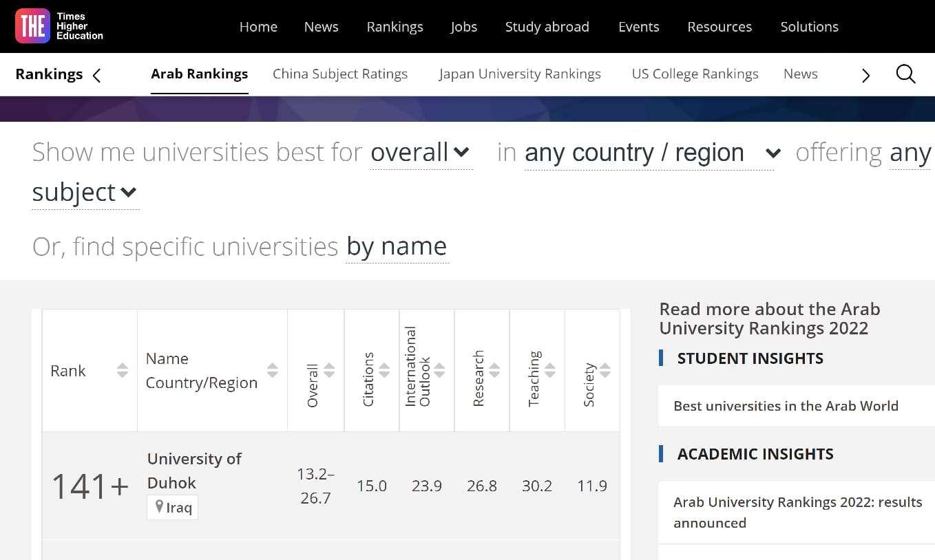Click the 23.9 international outlook value

[427, 486]
